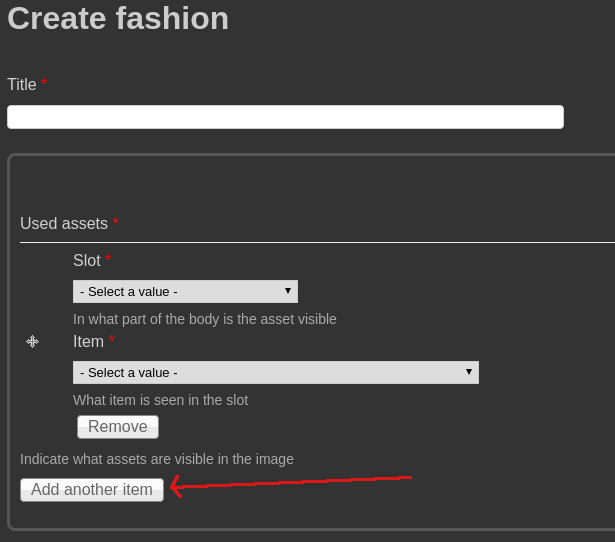Click the arrow on the Slot dropdown

[x=288, y=291]
